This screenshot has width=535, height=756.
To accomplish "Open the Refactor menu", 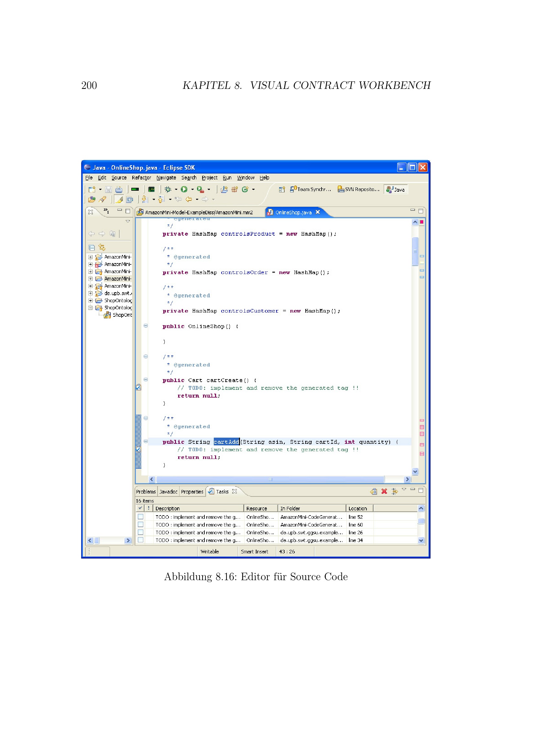I will [141, 177].
